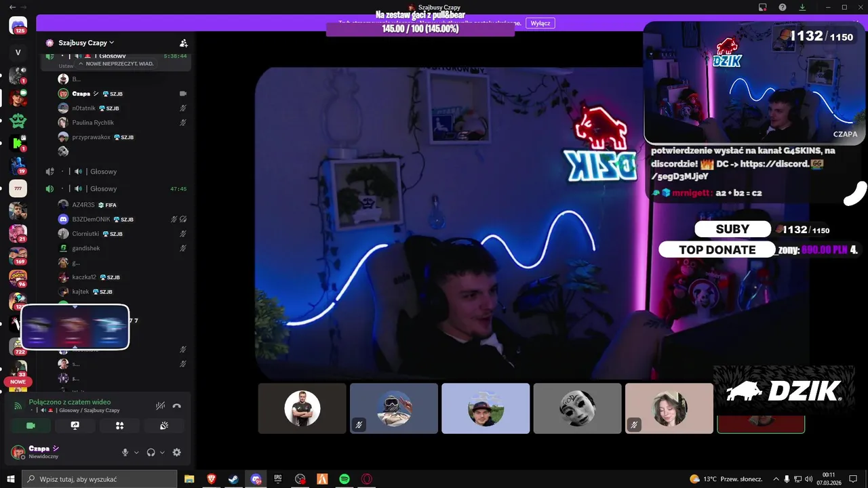Open the Czapa user profile in bottom panel
The height and width of the screenshot is (488, 868).
[39, 452]
